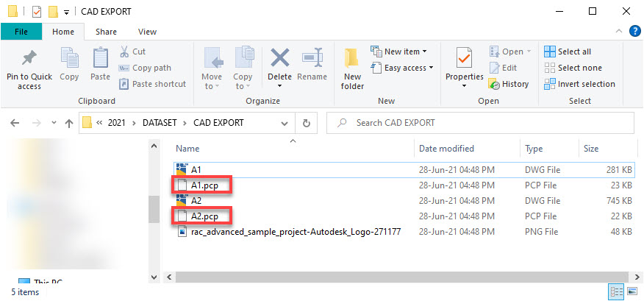
Task: Click the horizontal scrollbar in file list
Action: click(403, 277)
